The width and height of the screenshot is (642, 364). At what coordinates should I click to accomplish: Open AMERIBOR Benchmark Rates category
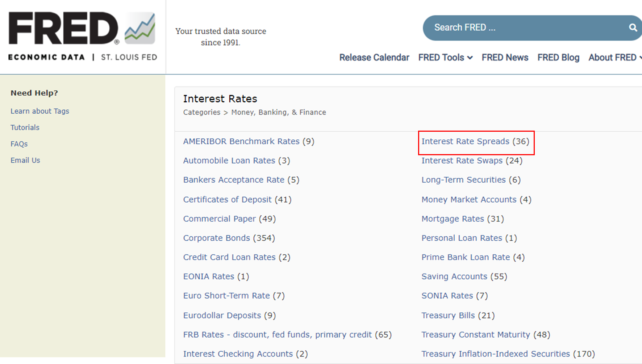241,141
